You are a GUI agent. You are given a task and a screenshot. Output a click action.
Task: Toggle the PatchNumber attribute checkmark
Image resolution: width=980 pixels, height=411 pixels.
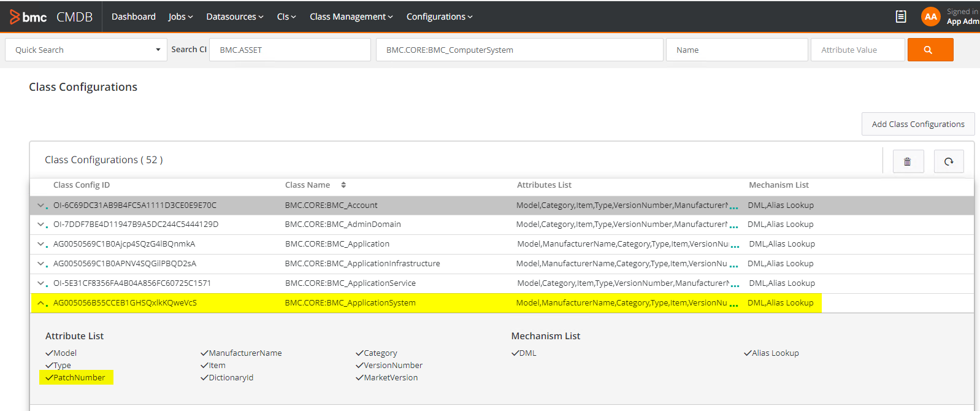pos(49,378)
